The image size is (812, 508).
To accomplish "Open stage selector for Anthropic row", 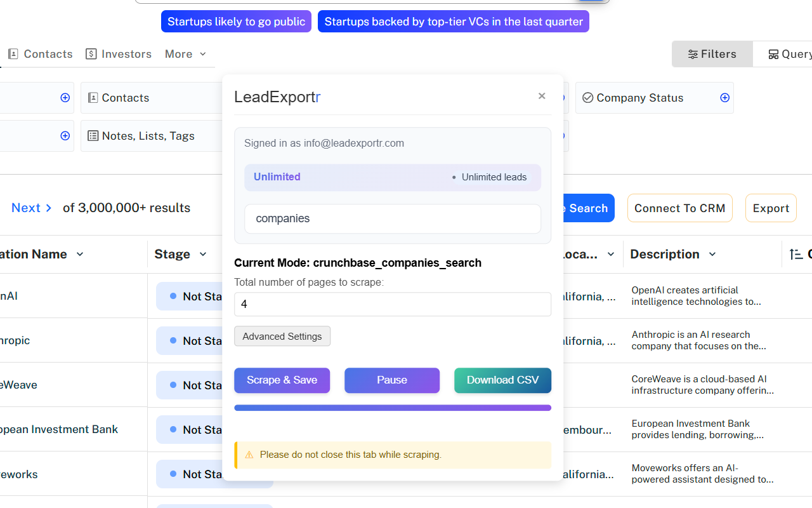I will pyautogui.click(x=189, y=341).
